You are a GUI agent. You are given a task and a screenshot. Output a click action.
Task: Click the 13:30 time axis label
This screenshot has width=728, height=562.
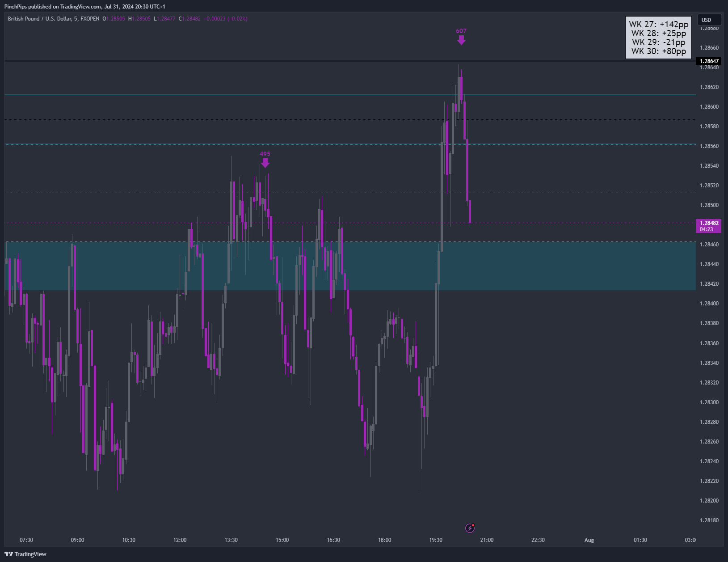click(231, 540)
